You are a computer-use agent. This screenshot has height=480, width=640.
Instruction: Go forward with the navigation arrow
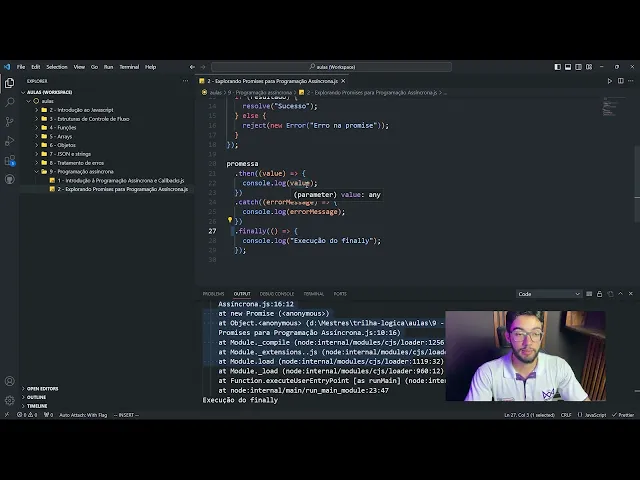coord(203,67)
